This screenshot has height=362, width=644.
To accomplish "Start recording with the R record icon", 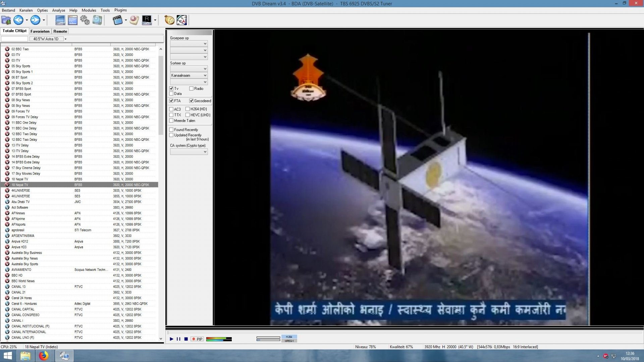I will click(x=147, y=20).
